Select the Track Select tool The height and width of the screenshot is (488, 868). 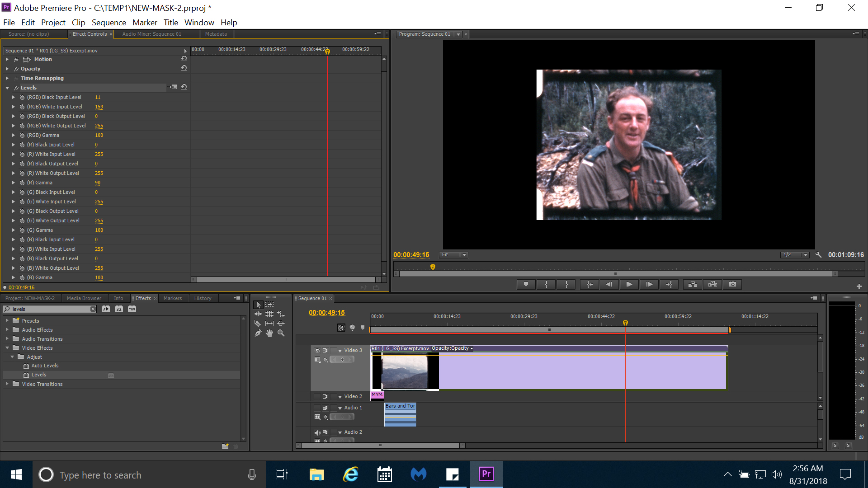click(269, 305)
